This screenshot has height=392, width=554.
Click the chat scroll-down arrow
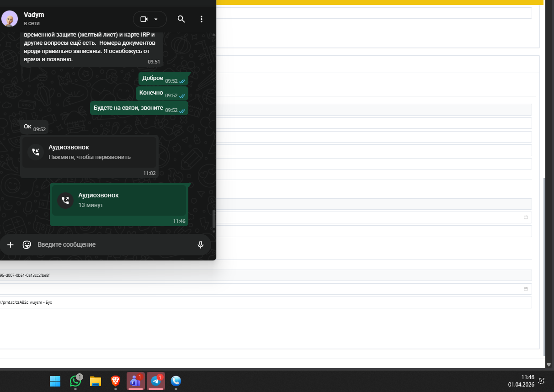(x=213, y=232)
